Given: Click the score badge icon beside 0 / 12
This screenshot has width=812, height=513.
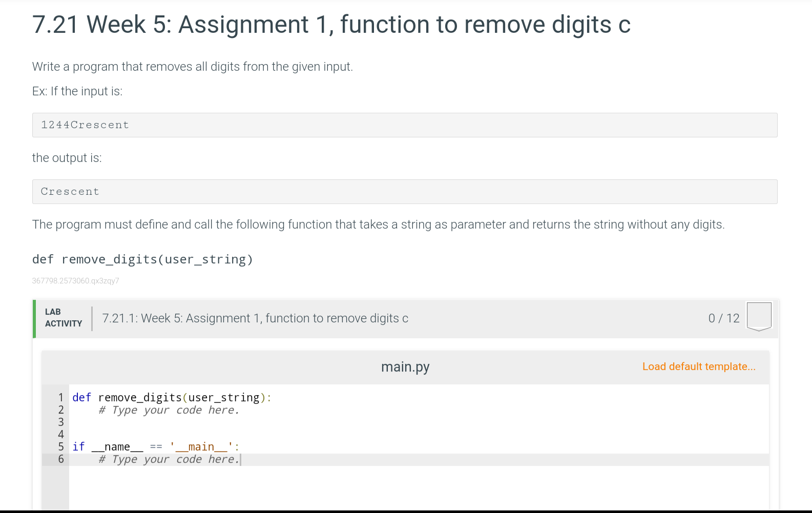Looking at the screenshot, I should pos(759,317).
